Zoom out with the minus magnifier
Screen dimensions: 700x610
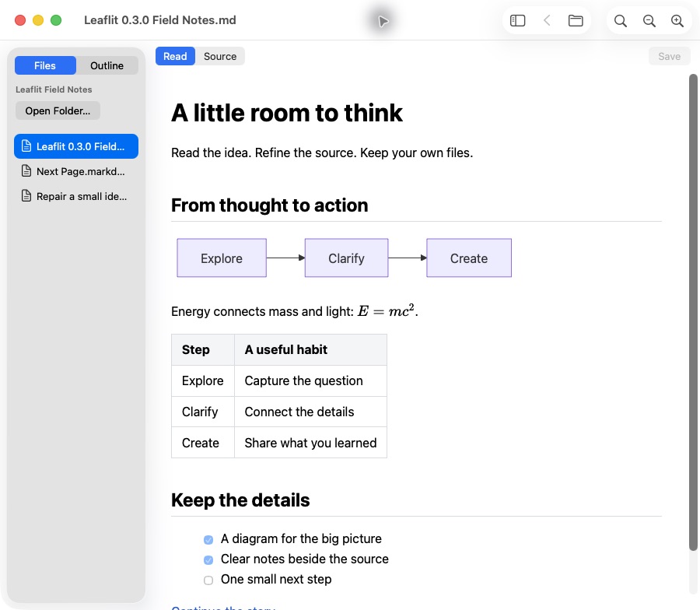point(649,20)
